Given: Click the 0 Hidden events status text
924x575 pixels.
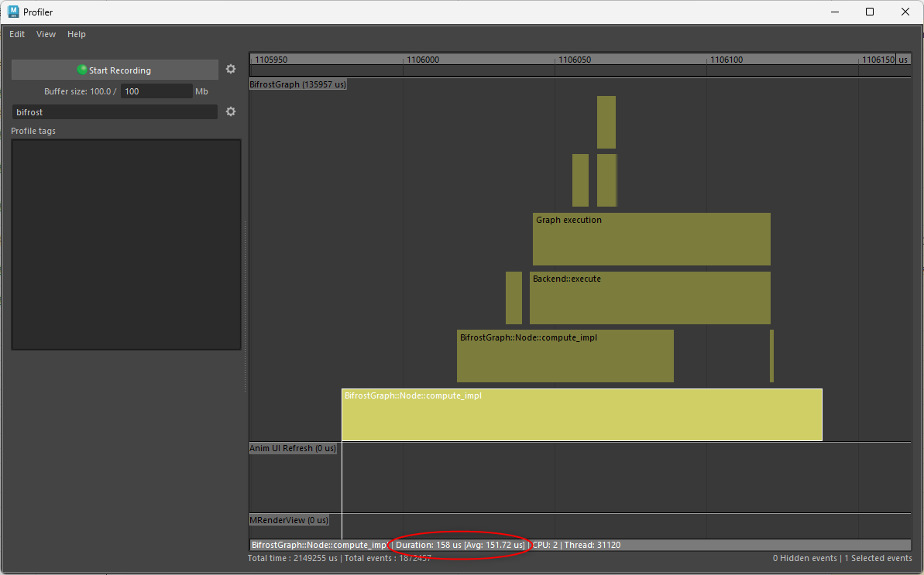Looking at the screenshot, I should click(x=805, y=558).
